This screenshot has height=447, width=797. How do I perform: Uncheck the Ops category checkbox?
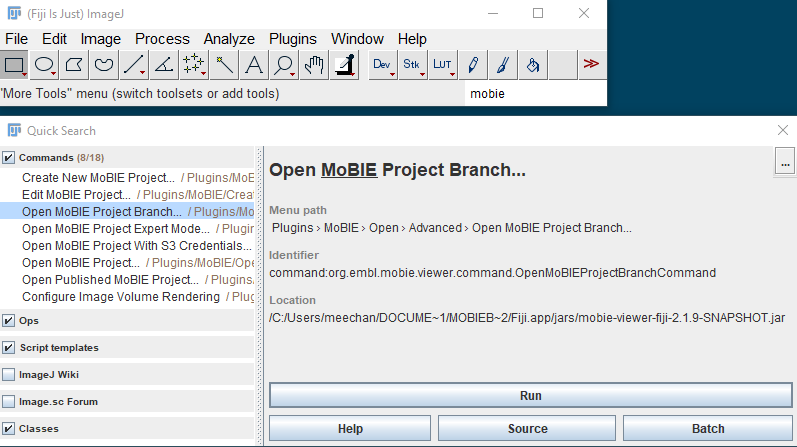click(8, 320)
